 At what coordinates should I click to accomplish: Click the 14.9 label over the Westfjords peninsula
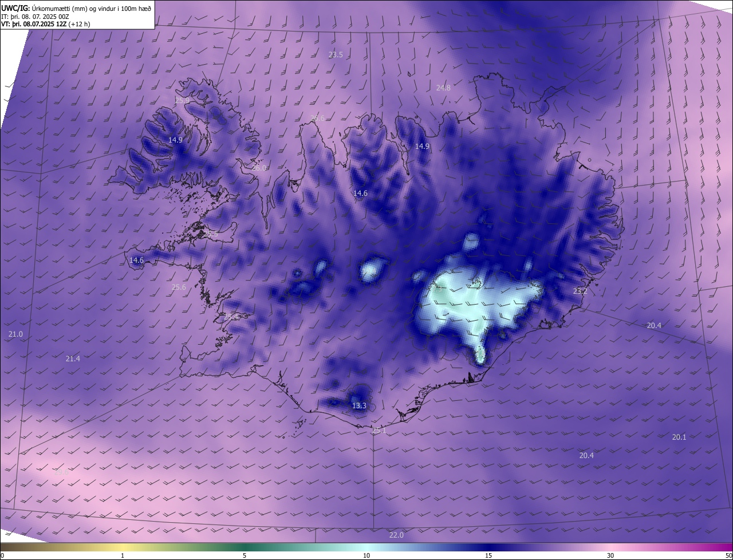(x=175, y=140)
